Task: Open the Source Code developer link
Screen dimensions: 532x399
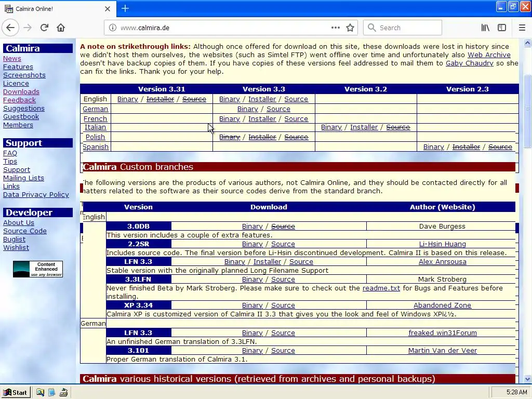Action: pyautogui.click(x=25, y=231)
